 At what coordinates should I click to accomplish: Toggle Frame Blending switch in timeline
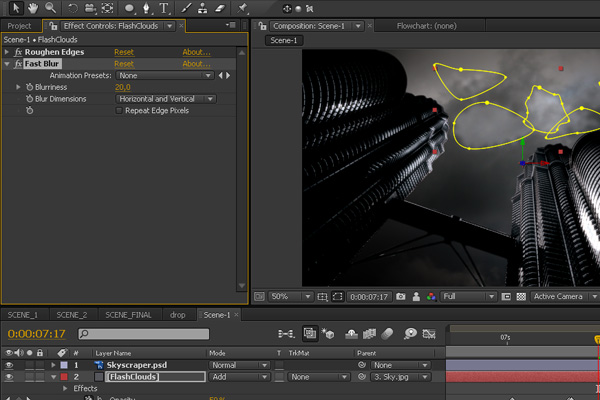coord(369,334)
